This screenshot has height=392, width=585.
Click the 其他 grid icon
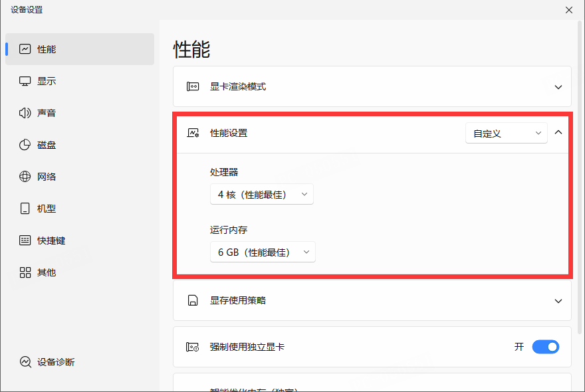[25, 272]
